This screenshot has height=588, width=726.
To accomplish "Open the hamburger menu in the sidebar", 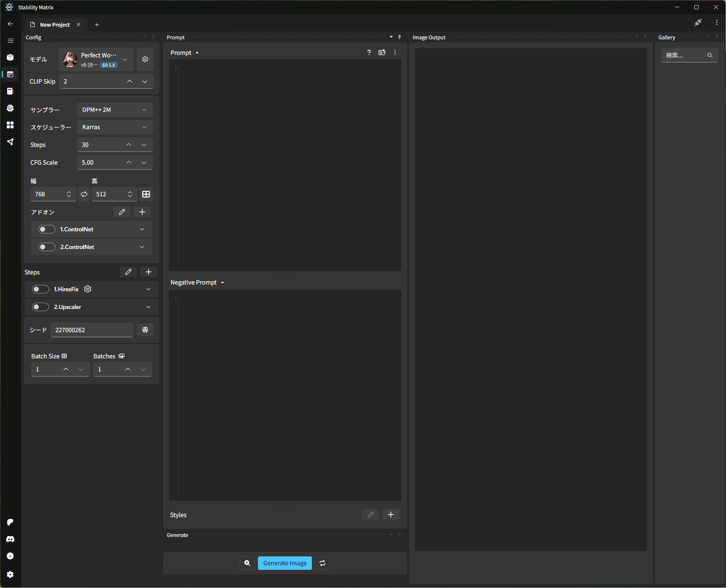I will (11, 41).
